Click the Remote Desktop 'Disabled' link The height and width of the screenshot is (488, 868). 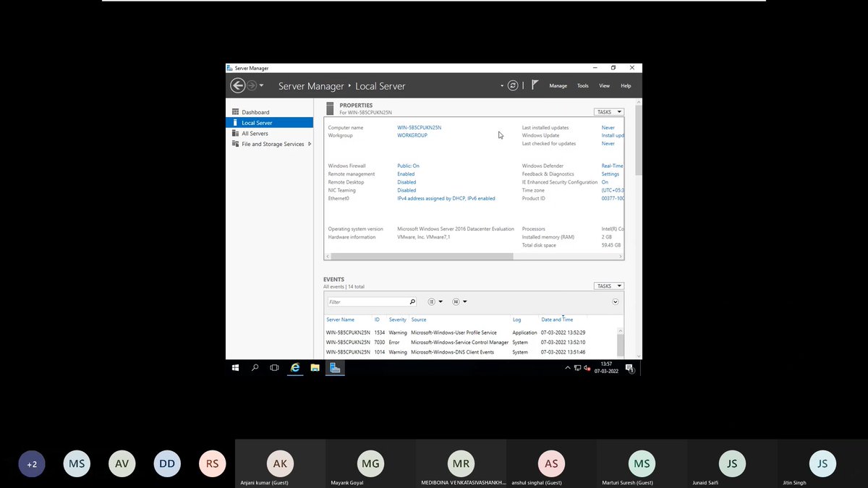point(407,182)
